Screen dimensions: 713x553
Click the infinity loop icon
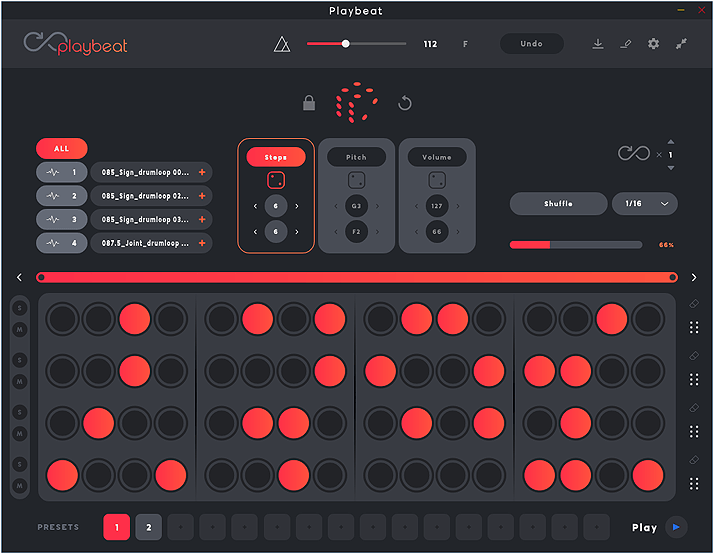point(633,153)
